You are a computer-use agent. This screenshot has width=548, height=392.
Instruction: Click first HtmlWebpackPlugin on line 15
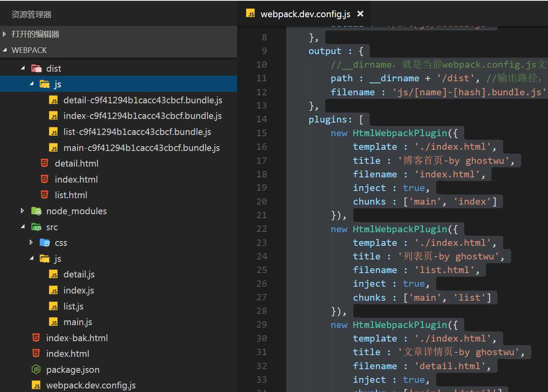(400, 133)
